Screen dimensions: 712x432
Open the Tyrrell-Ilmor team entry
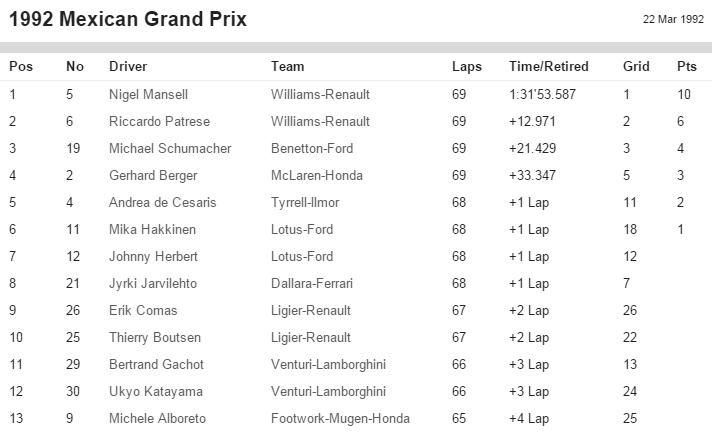click(x=305, y=203)
